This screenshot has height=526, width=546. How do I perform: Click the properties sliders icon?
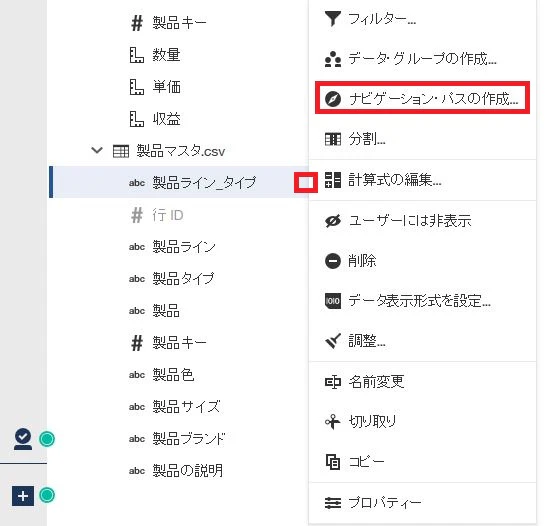[333, 503]
